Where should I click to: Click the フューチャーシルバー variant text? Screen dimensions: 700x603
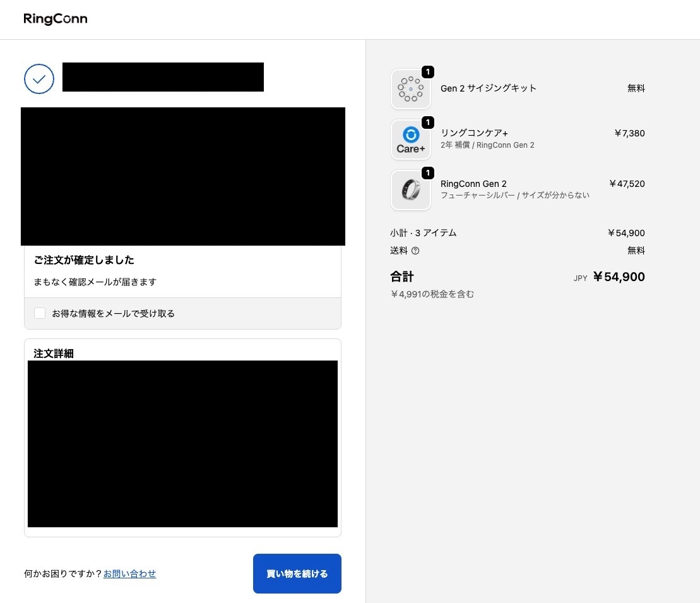tap(477, 195)
